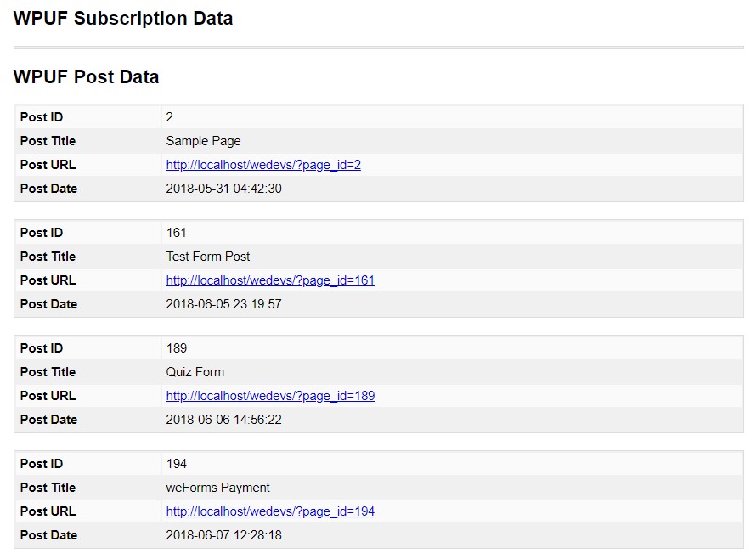This screenshot has width=756, height=559.
Task: Click the Post URL label for Quiz Form
Action: tap(48, 396)
